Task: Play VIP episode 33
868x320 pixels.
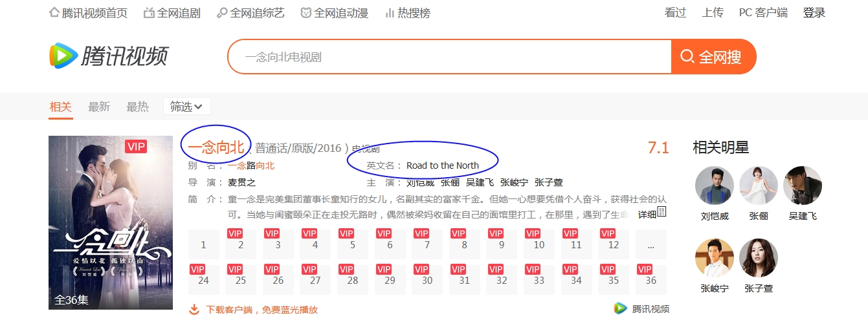Action: (539, 280)
